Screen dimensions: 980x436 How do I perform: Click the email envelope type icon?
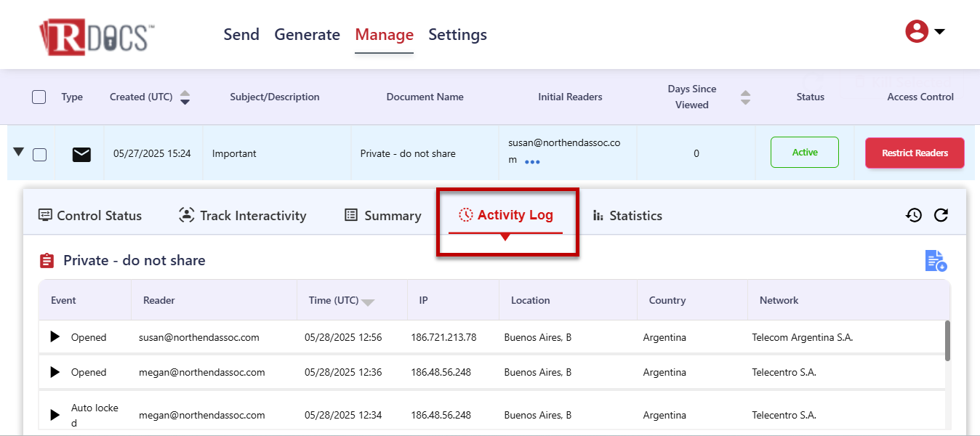pyautogui.click(x=81, y=154)
